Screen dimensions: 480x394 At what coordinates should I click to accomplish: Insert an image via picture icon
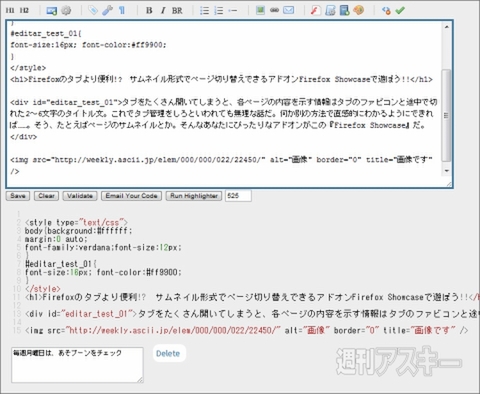pos(260,10)
